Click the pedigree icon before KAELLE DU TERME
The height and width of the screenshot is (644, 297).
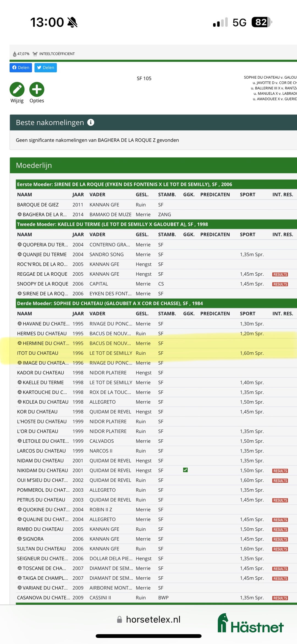click(x=20, y=382)
